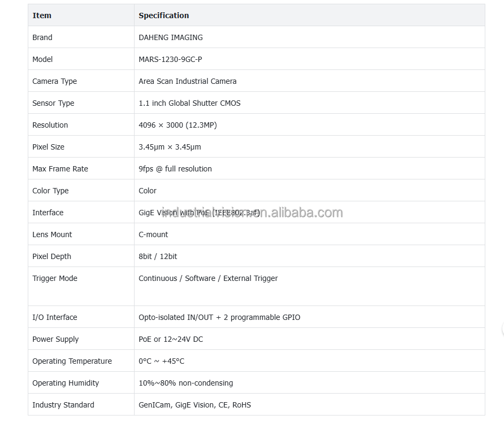Image resolution: width=504 pixels, height=423 pixels.
Task: Click the 'Model' row label
Action: 42,59
